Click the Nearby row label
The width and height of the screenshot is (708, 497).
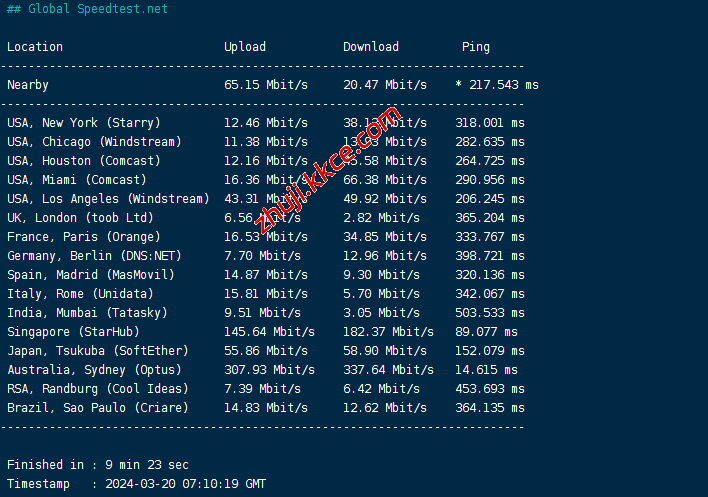pos(28,85)
